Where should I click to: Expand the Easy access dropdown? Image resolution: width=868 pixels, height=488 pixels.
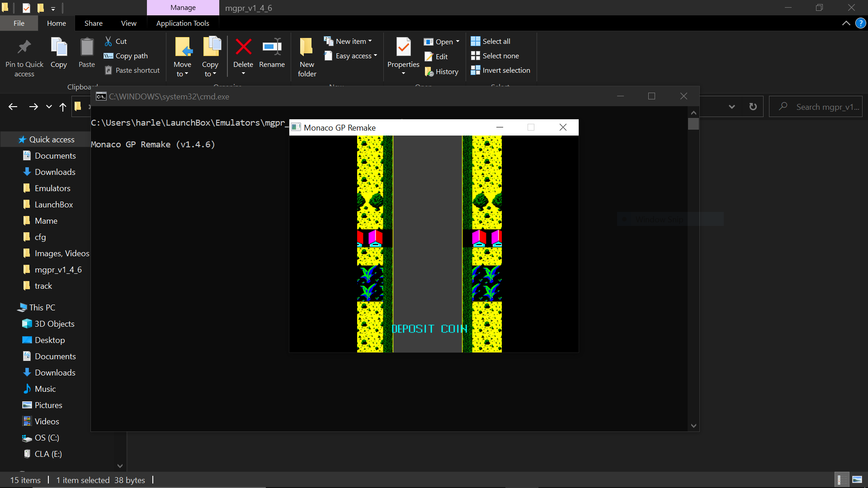coord(375,56)
